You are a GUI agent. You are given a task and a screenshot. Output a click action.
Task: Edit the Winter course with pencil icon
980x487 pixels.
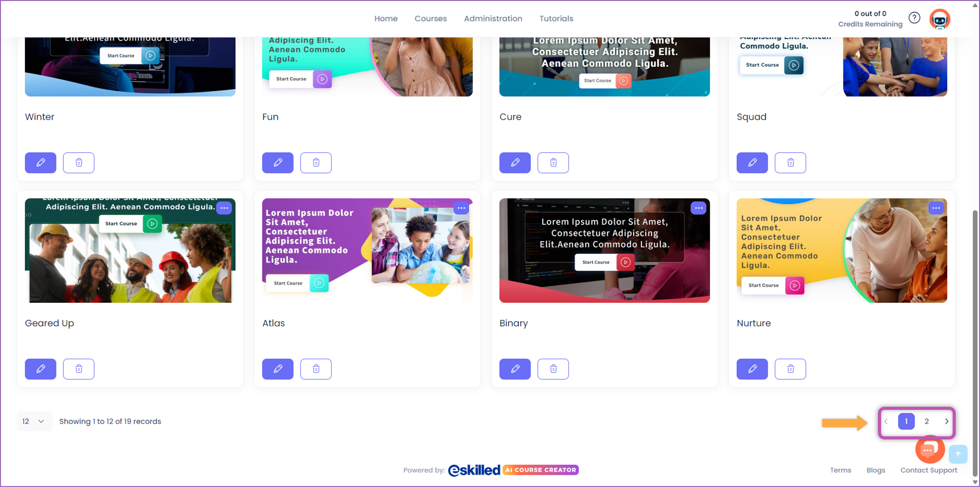(x=40, y=162)
